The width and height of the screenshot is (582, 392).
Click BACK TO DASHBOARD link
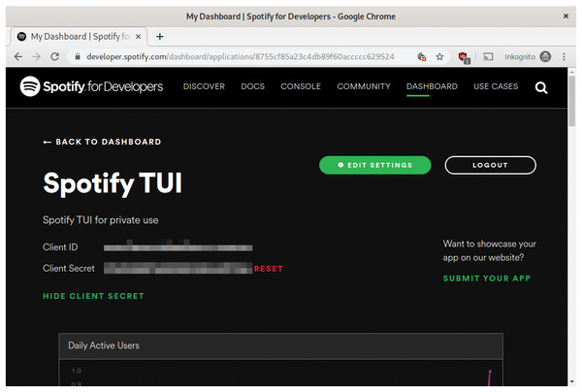pyautogui.click(x=102, y=142)
